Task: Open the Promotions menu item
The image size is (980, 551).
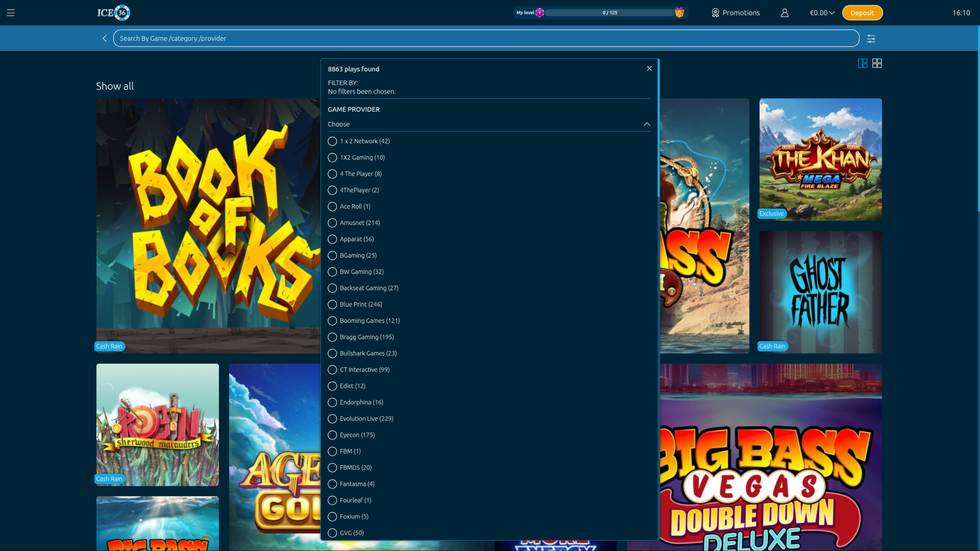Action: [736, 13]
